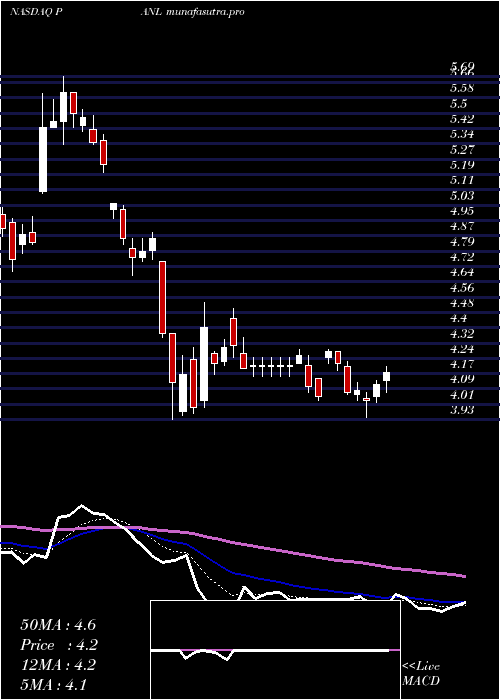Click the 12MA : 4.2 readout
This screenshot has width=500, height=700.
tap(59, 664)
